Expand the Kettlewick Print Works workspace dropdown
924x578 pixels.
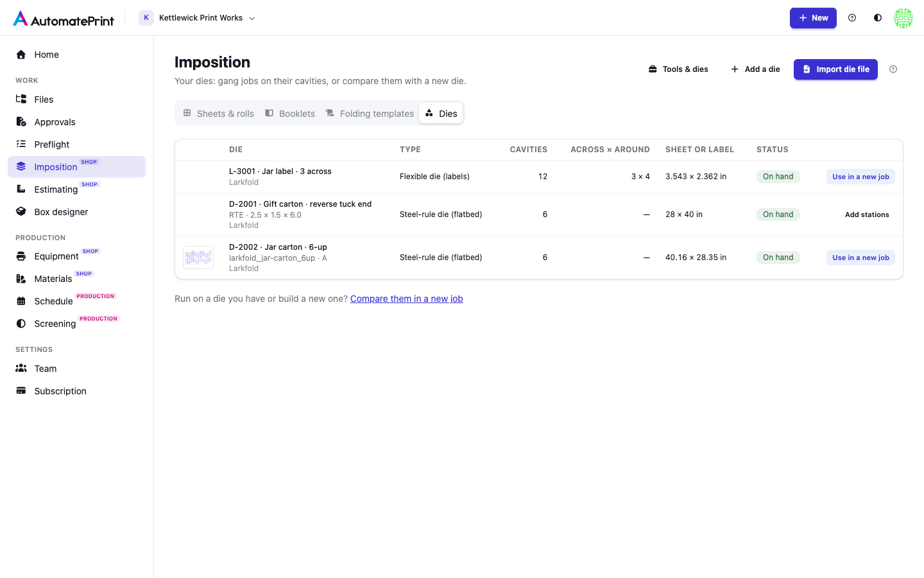tap(198, 18)
